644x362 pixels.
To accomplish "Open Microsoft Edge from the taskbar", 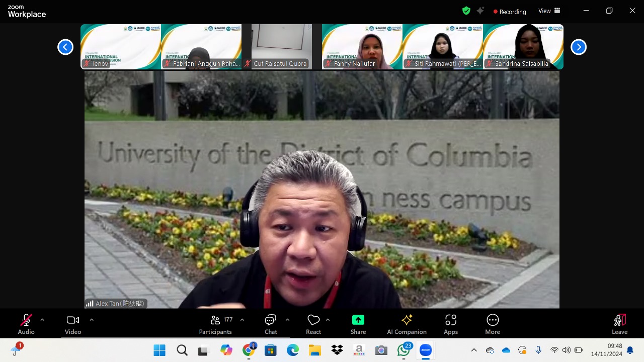I will tap(293, 350).
